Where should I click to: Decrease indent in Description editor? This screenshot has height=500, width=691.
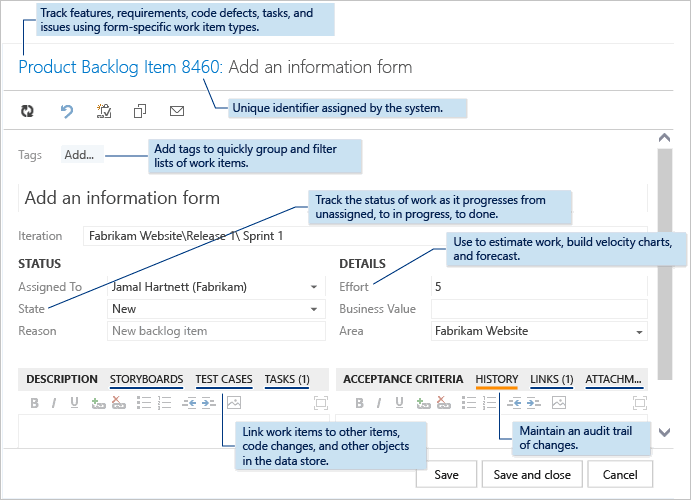pos(189,403)
